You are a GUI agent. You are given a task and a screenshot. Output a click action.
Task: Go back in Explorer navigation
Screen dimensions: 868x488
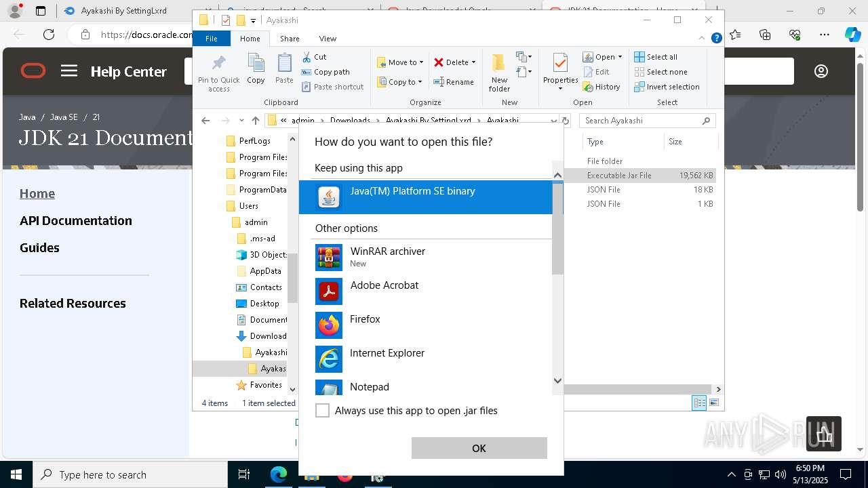(x=205, y=121)
